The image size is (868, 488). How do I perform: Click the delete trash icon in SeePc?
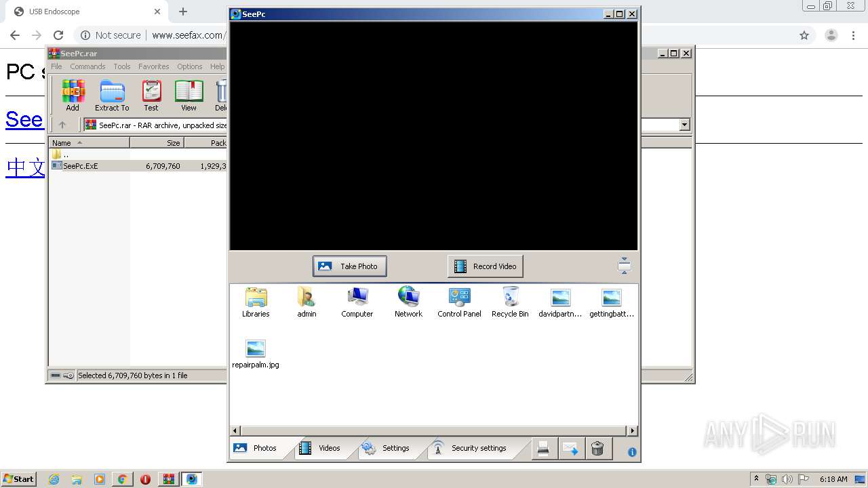(x=597, y=449)
